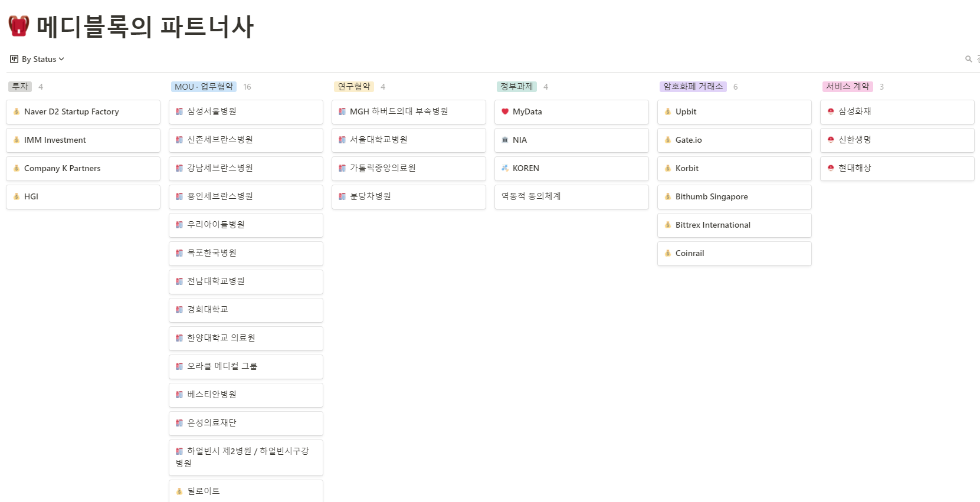Click the red icon on 삼성화재 card

coord(831,111)
